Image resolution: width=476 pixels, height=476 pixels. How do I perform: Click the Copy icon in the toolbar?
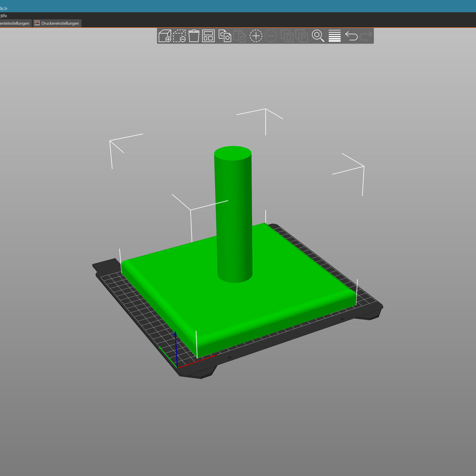click(225, 36)
